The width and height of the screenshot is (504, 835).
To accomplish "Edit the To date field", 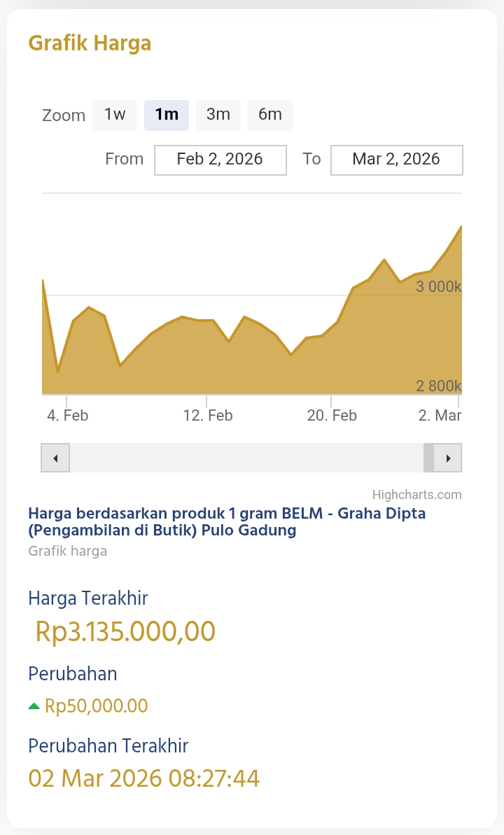I will [396, 160].
